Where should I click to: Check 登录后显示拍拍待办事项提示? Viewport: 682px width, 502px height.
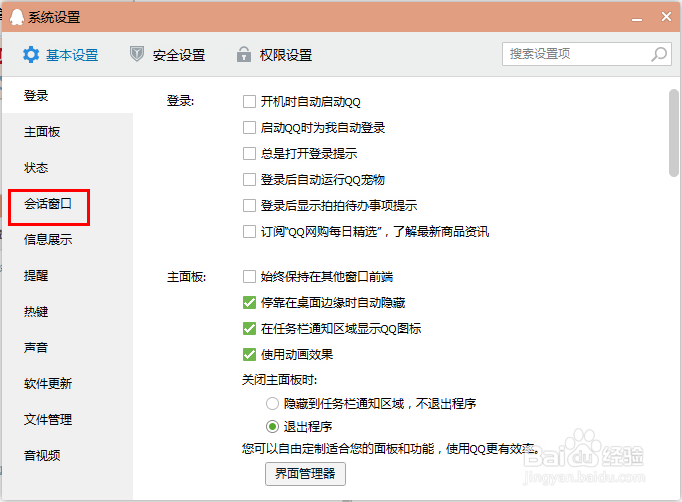click(249, 205)
